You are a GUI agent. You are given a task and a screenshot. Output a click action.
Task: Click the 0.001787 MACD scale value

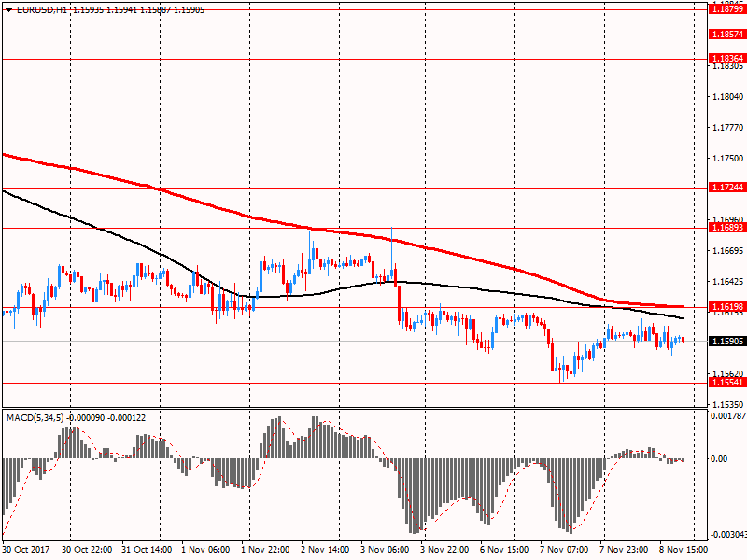728,415
